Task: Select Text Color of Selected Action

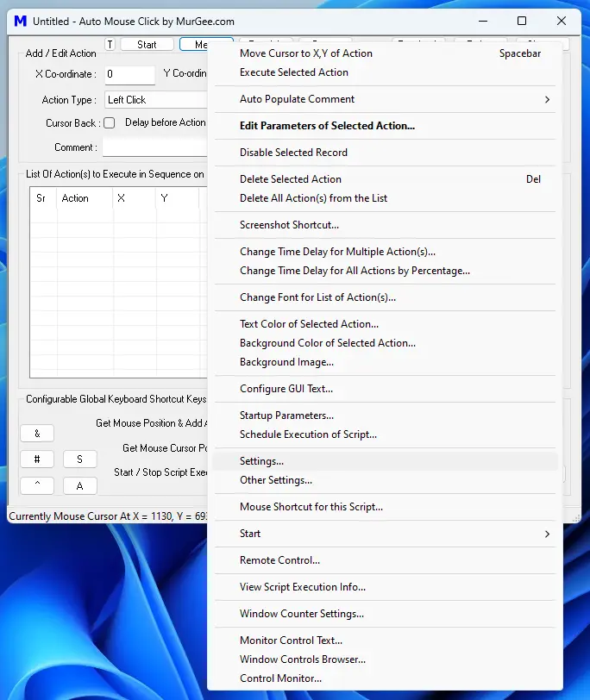Action: tap(385, 324)
